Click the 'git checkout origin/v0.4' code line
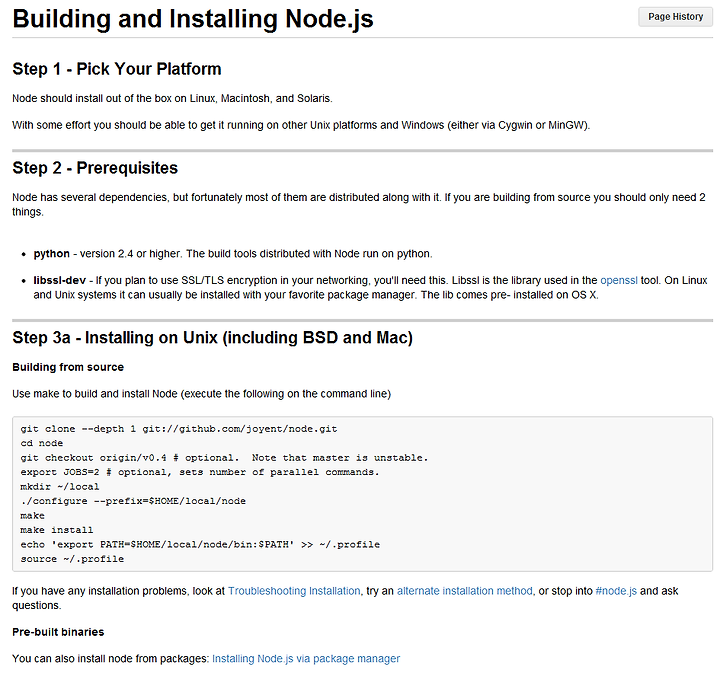This screenshot has height=676, width=720. (224, 458)
